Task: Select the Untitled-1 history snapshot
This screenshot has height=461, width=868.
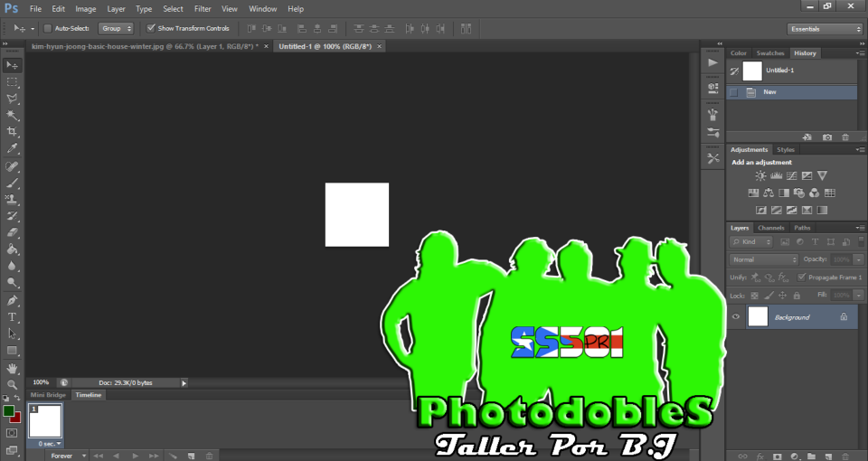Action: coord(792,71)
